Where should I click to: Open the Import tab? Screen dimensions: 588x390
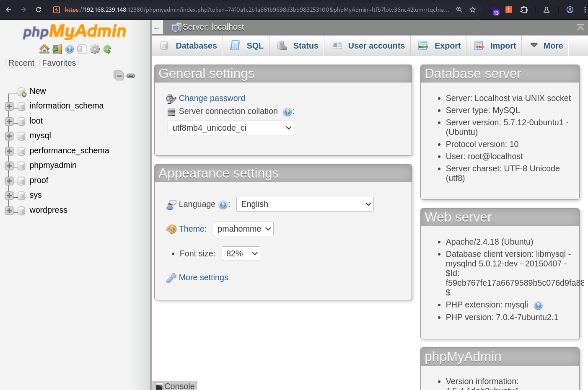click(x=495, y=46)
